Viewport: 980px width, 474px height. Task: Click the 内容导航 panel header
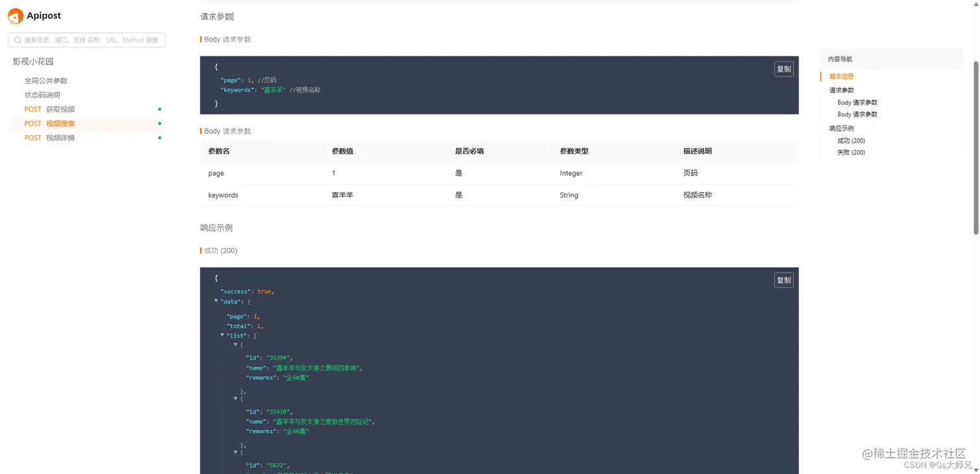tap(891, 59)
